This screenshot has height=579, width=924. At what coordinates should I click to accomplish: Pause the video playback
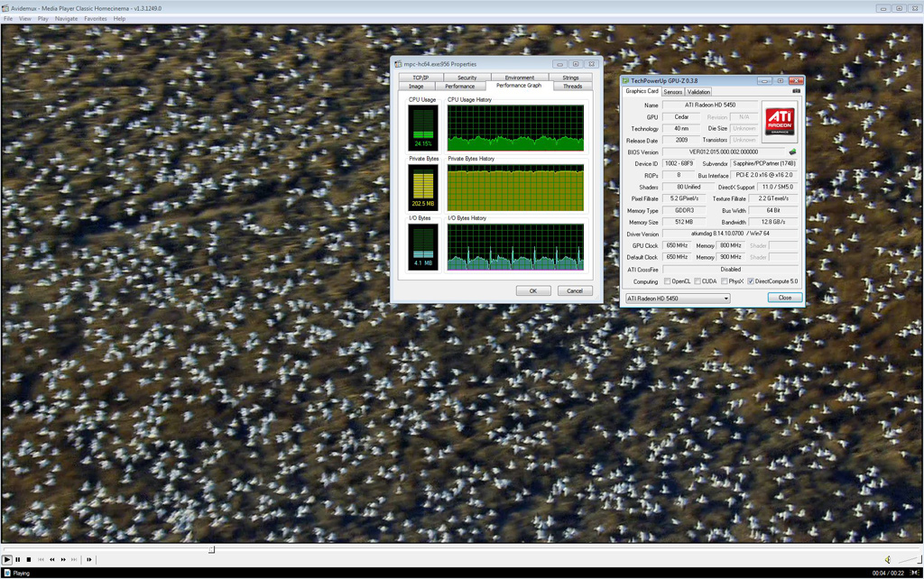[x=18, y=560]
